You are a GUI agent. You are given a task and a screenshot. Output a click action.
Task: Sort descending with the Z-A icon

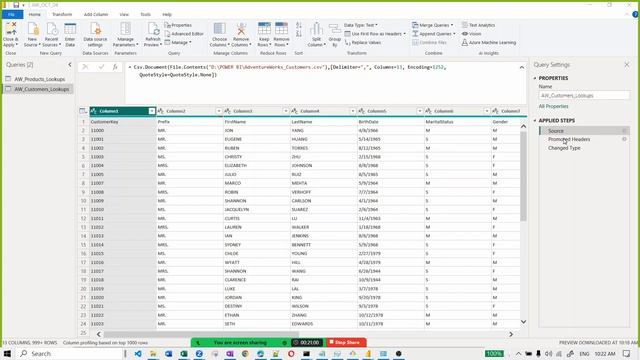click(x=299, y=34)
